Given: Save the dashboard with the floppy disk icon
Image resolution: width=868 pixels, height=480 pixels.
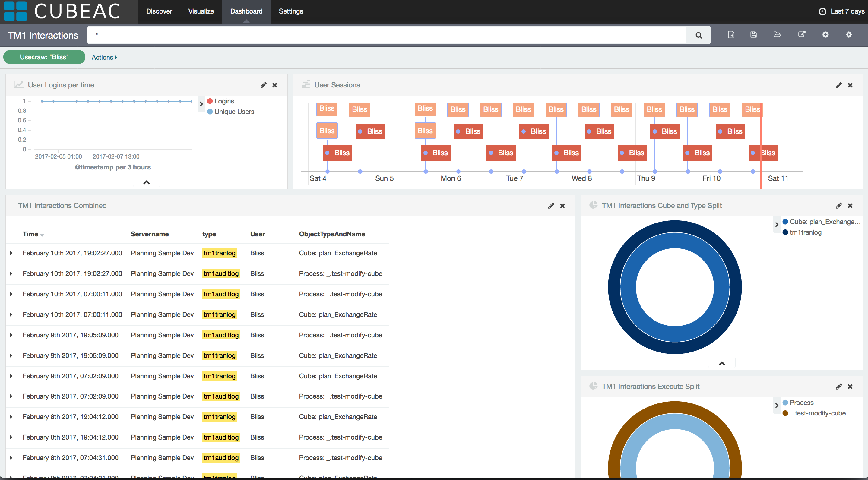Looking at the screenshot, I should [x=753, y=35].
